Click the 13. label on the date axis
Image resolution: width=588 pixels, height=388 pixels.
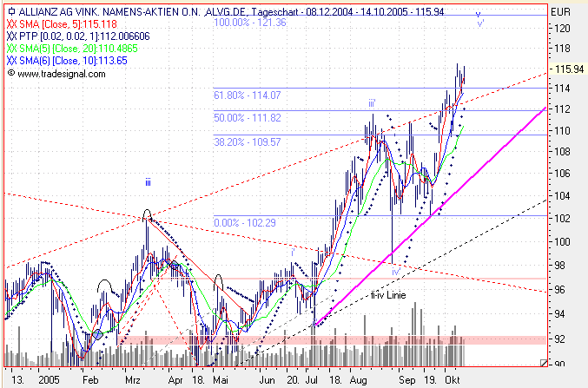[x=17, y=379]
